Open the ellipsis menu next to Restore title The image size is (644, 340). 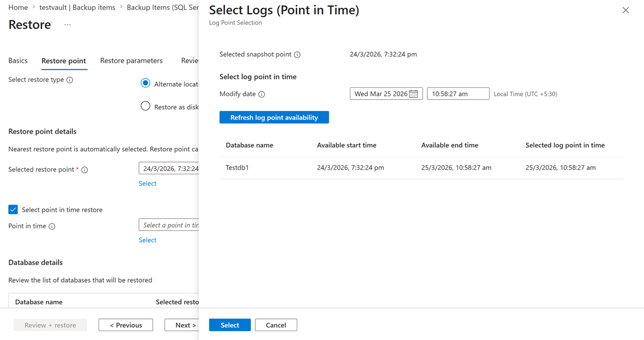68,25
